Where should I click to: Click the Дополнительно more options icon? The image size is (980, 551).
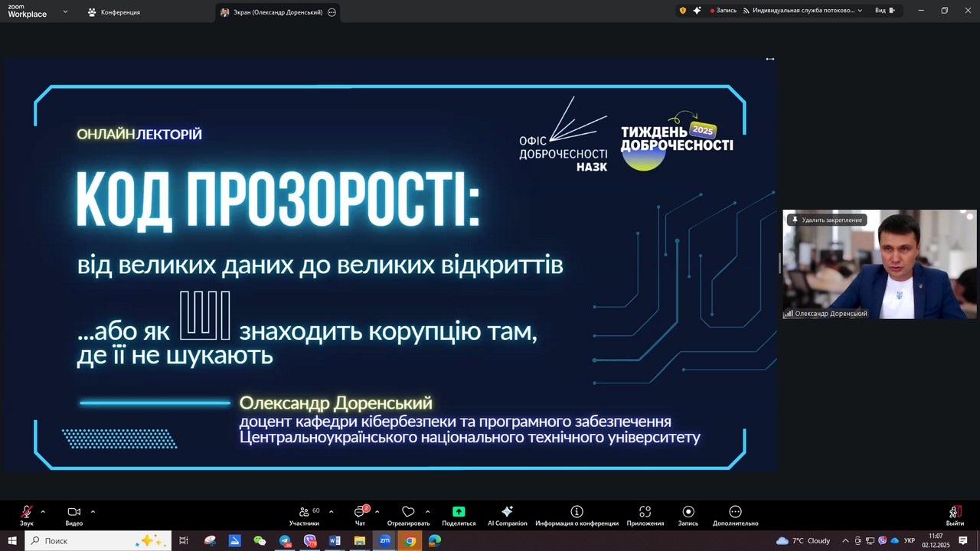tap(735, 513)
